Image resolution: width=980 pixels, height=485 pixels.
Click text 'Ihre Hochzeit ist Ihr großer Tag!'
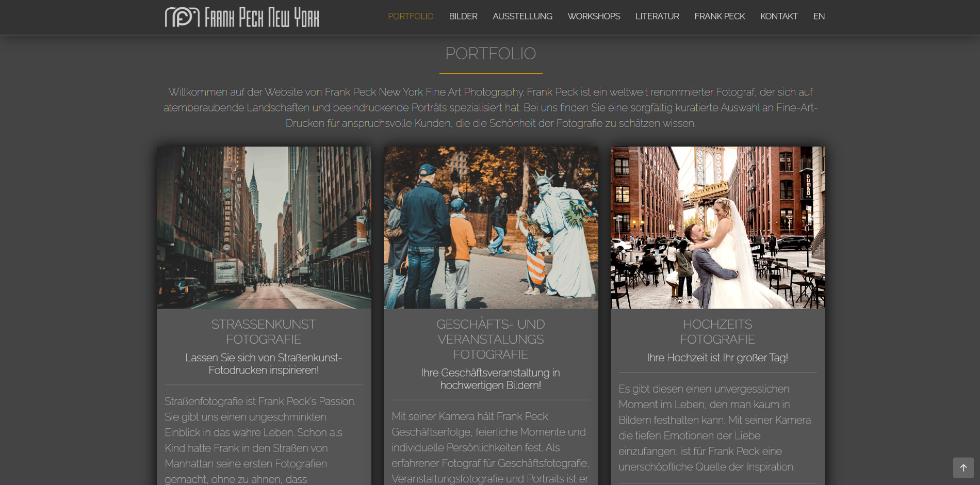pos(717,358)
